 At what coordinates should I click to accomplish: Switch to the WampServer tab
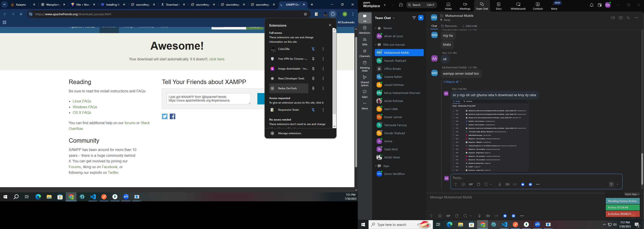pyautogui.click(x=53, y=5)
